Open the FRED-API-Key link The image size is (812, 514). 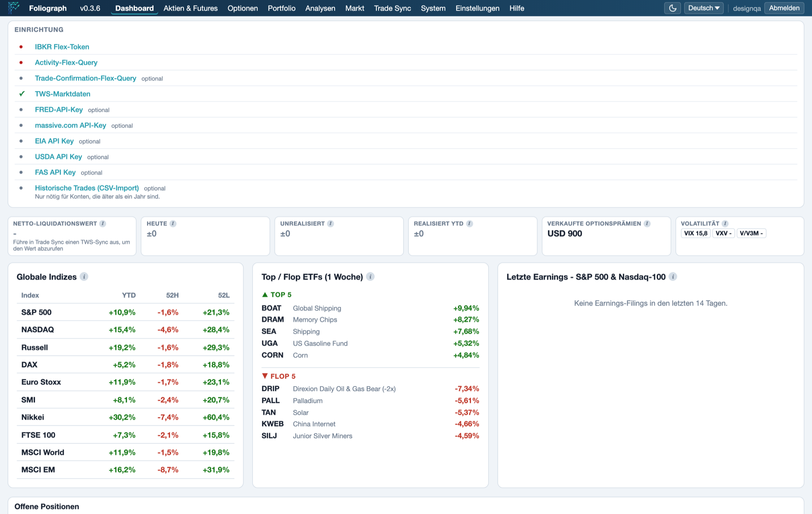click(58, 110)
